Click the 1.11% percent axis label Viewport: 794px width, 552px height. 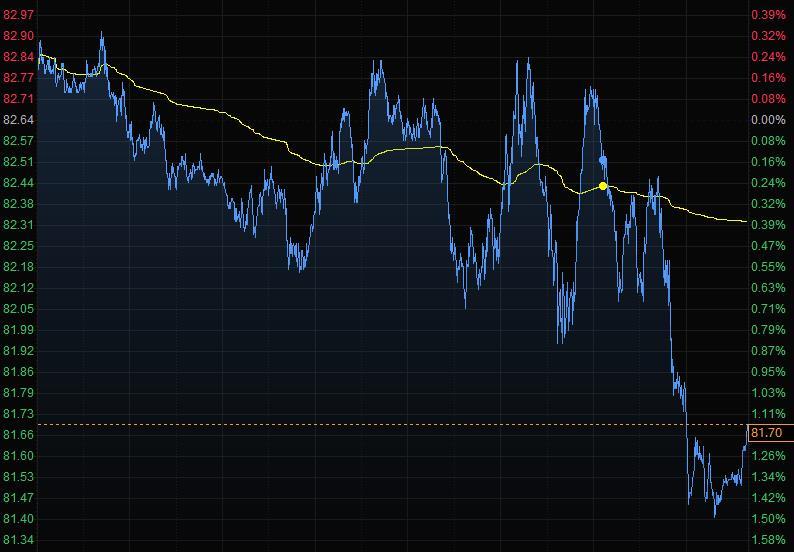[x=767, y=414]
